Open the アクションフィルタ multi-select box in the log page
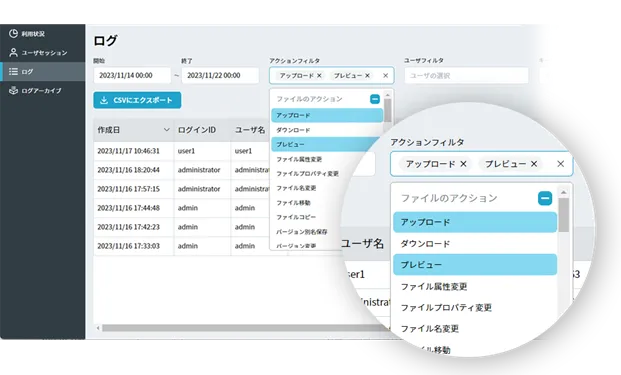This screenshot has width=621, height=375. (331, 75)
